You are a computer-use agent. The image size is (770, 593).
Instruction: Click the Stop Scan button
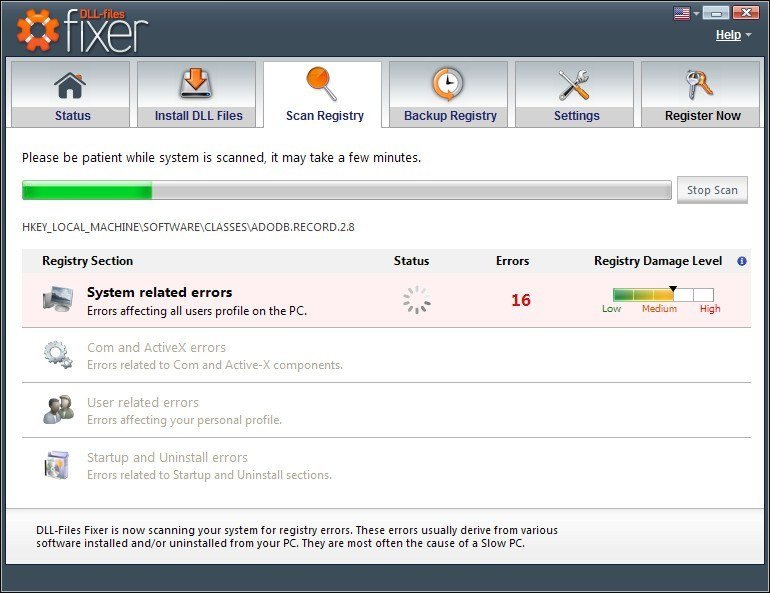tap(712, 190)
